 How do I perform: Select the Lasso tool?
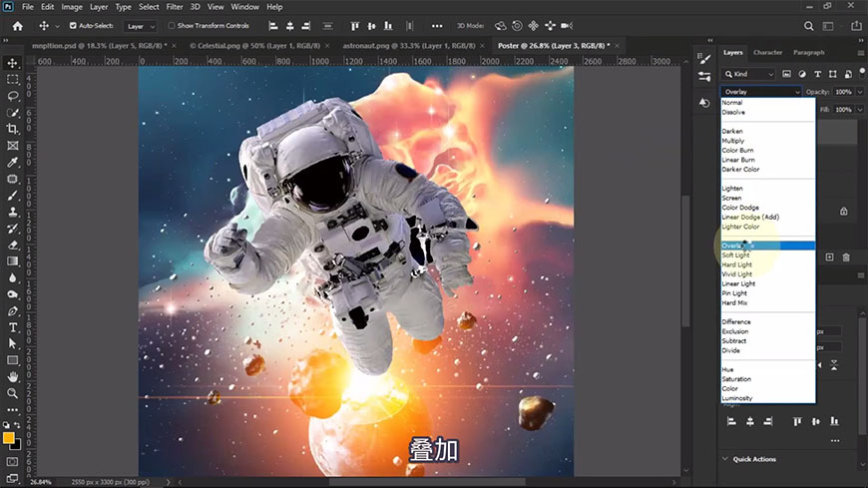pyautogui.click(x=12, y=96)
